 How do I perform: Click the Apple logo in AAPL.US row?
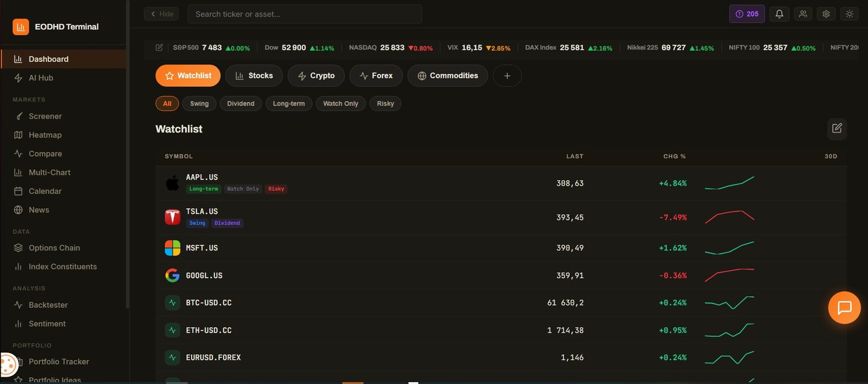(x=172, y=183)
